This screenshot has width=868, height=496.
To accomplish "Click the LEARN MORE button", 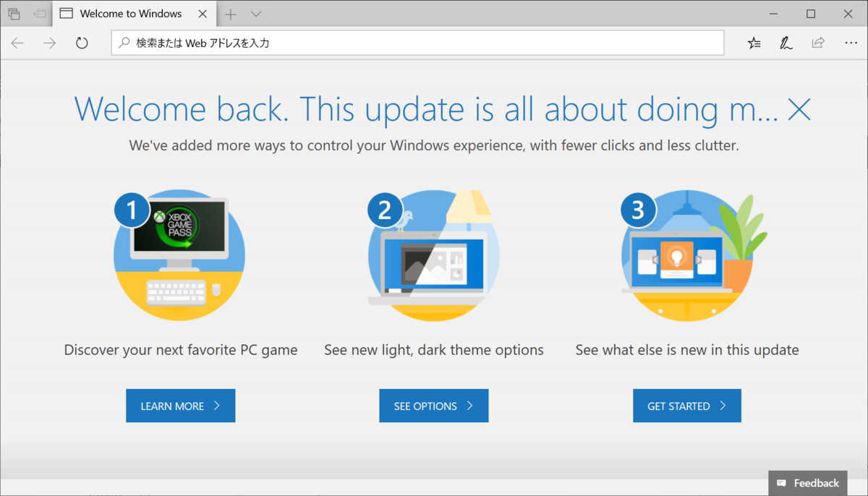I will click(x=181, y=406).
